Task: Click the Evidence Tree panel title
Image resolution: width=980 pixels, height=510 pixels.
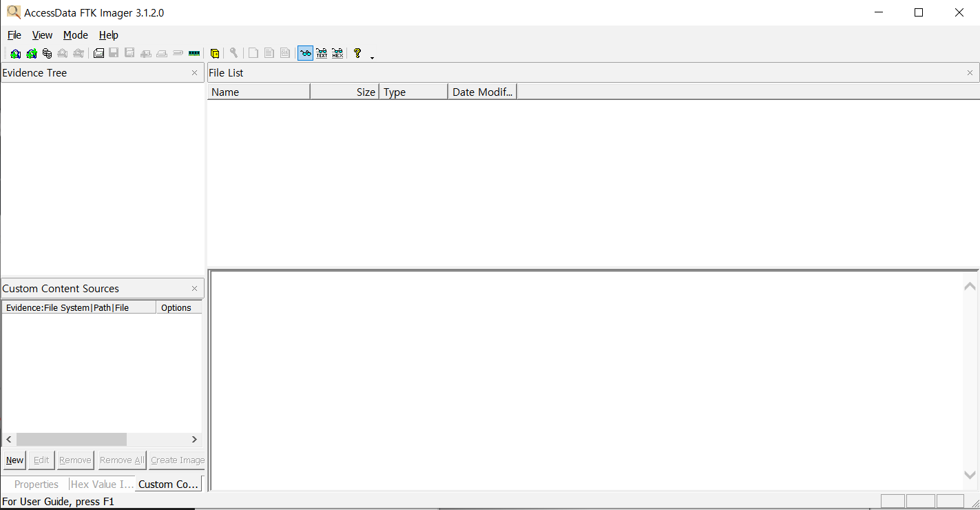Action: pos(34,72)
